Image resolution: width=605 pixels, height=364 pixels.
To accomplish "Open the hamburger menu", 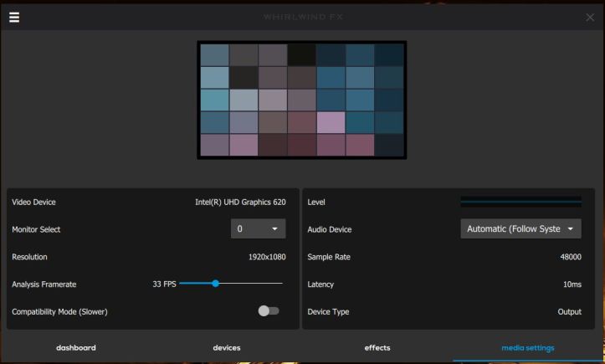I will tap(14, 17).
